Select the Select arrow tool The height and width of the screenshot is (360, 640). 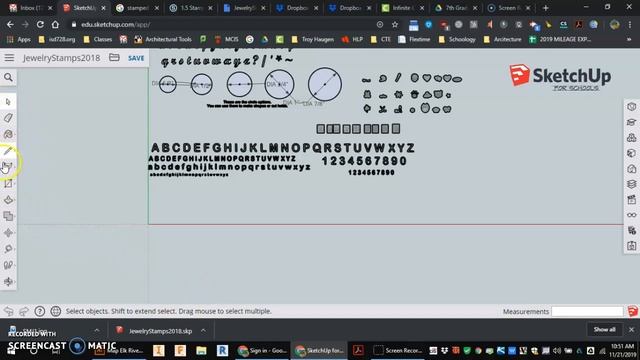coord(8,102)
